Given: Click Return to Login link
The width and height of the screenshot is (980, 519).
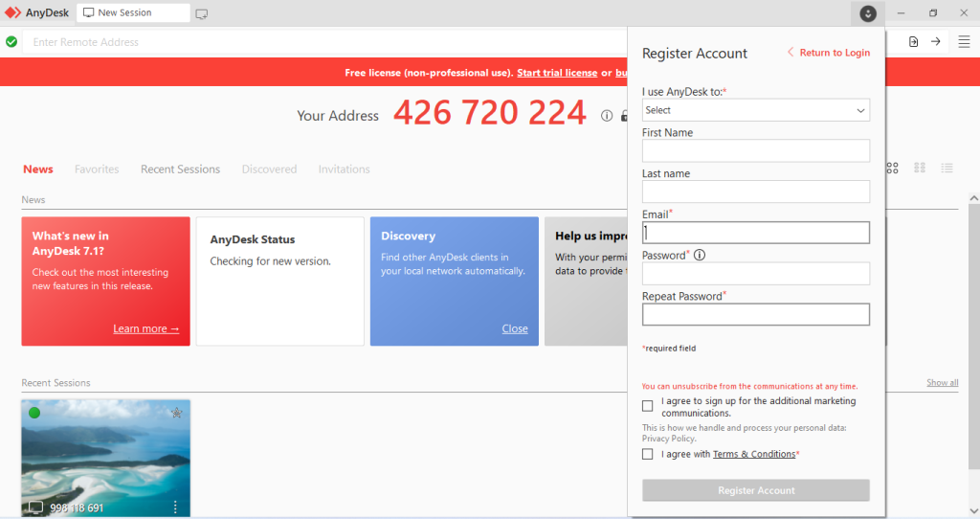Looking at the screenshot, I should 829,53.
